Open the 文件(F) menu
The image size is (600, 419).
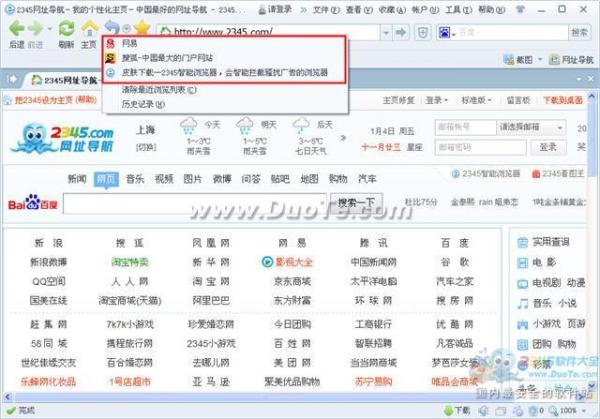point(326,10)
